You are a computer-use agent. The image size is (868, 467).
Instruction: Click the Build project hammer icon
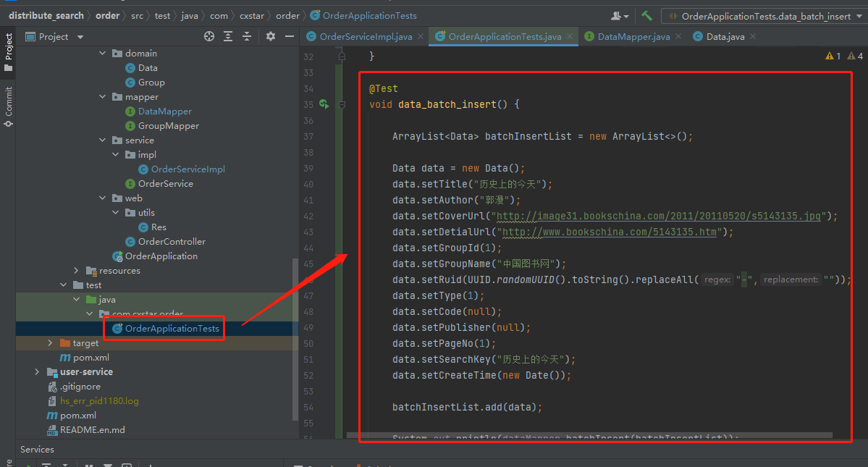(x=646, y=16)
